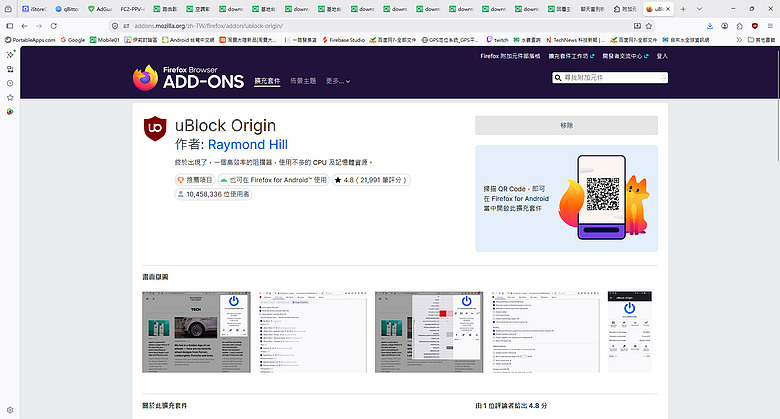Click the page vertical scrollbar
The width and height of the screenshot is (780, 419).
(x=777, y=105)
